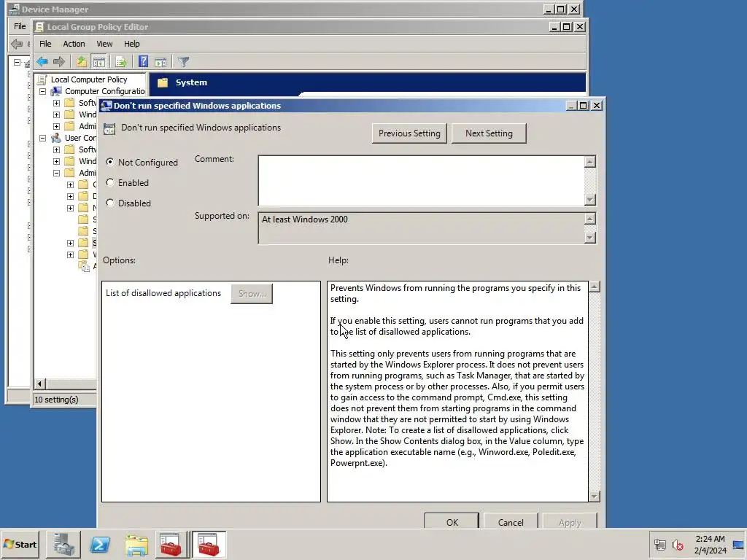Click the User Configuration person icon

(56, 138)
